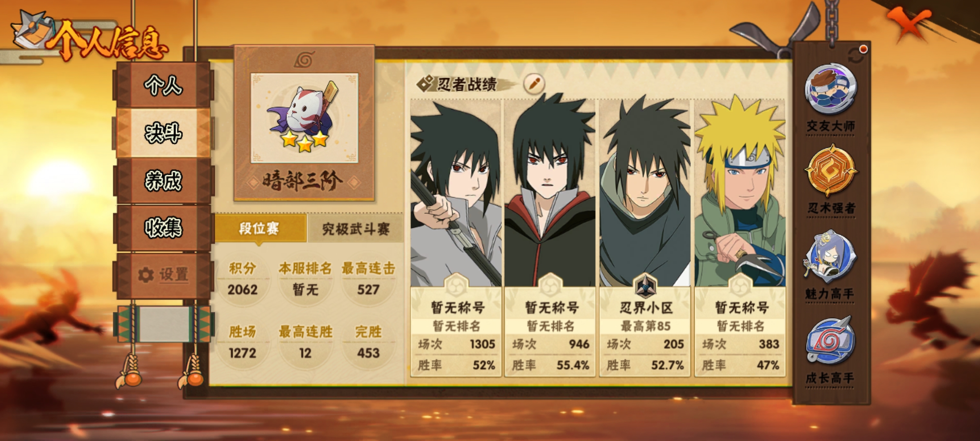Select the red-collar ninja card with 55.4% win rate
The height and width of the screenshot is (441, 980).
[550, 237]
